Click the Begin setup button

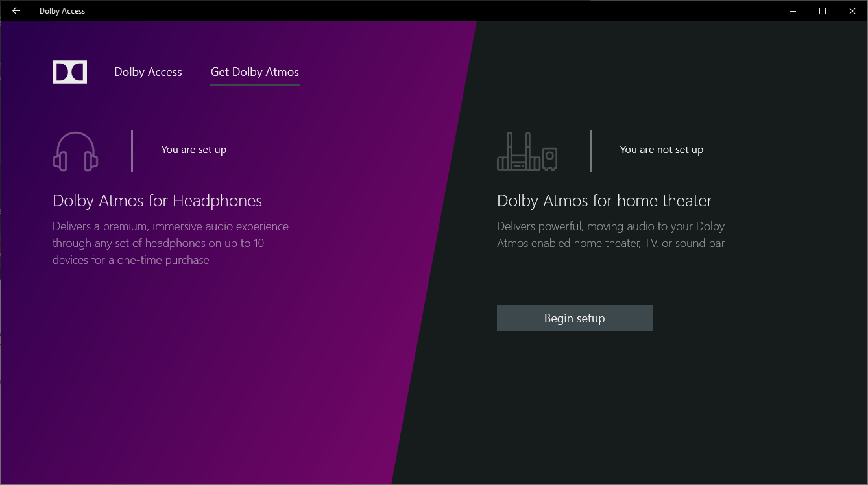[575, 318]
